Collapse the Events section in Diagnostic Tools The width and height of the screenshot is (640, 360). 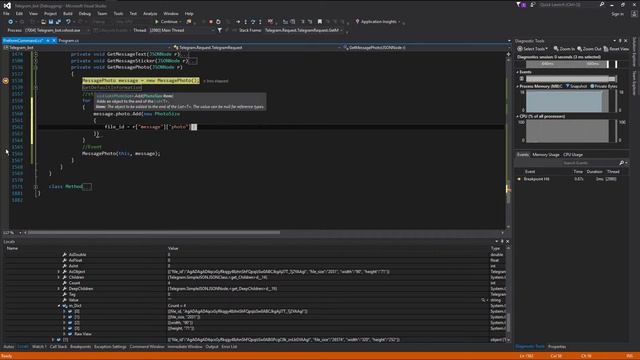tap(518, 72)
